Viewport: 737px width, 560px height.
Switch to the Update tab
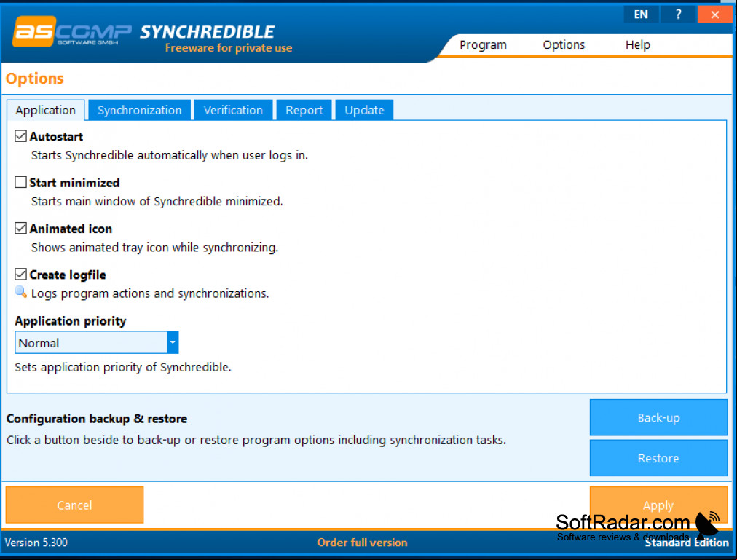coord(364,110)
